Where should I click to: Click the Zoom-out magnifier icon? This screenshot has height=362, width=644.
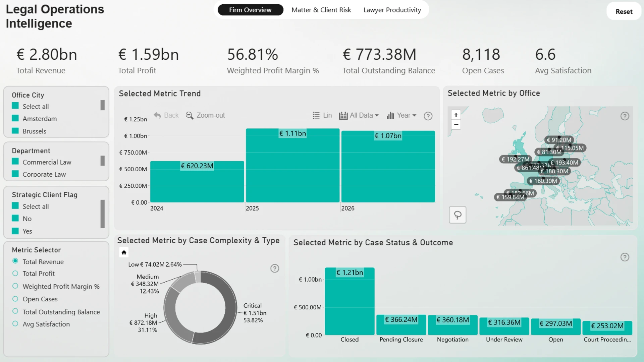[x=190, y=115]
